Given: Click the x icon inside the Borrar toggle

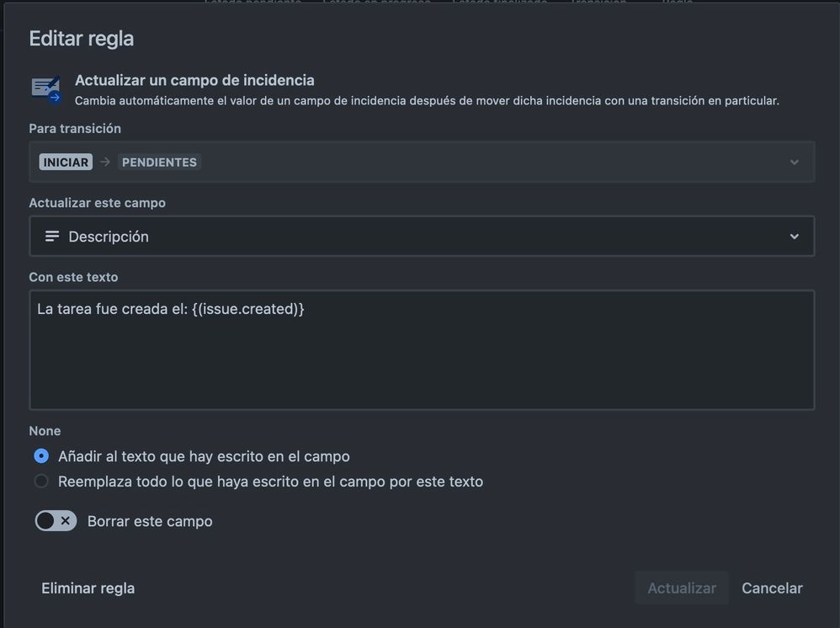Looking at the screenshot, I should [64, 520].
